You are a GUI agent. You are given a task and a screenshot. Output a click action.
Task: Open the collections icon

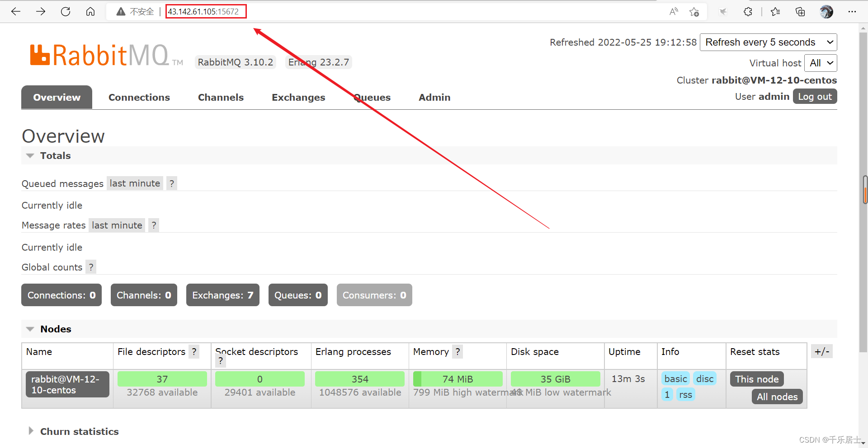pos(800,12)
